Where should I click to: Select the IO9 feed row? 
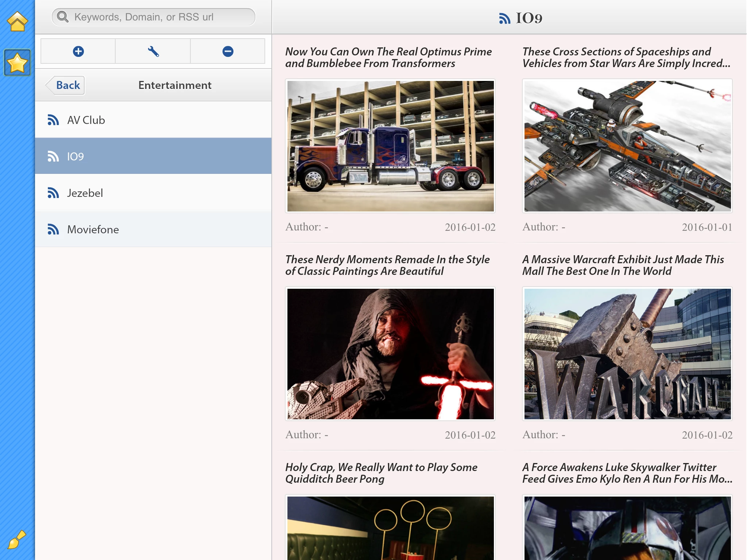pyautogui.click(x=153, y=156)
